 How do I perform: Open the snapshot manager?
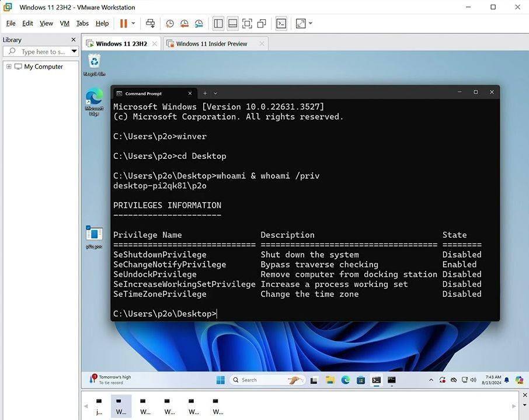[x=199, y=23]
